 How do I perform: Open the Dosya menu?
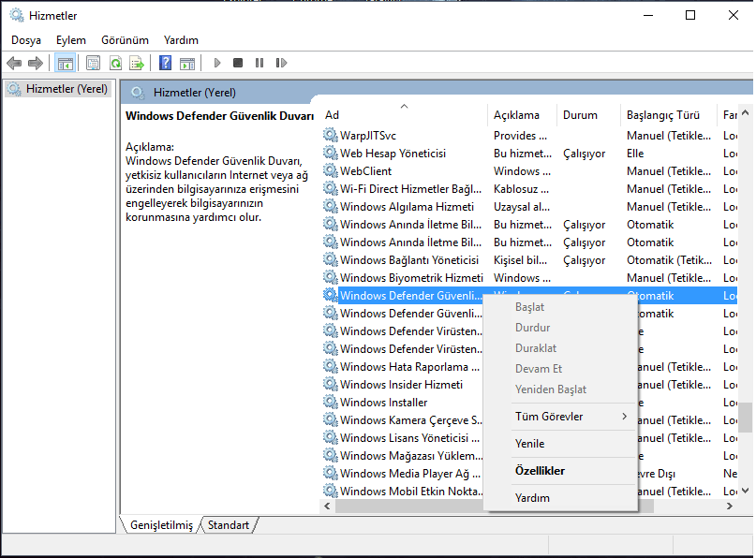click(x=26, y=40)
